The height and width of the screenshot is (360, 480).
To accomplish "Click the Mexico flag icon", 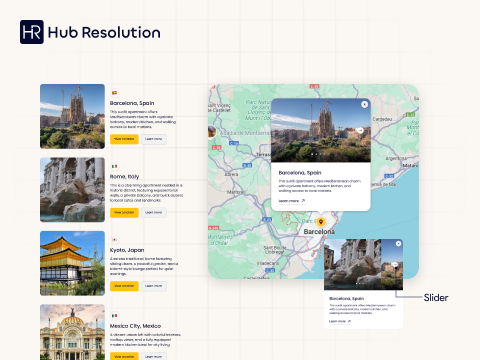I will tap(114, 315).
